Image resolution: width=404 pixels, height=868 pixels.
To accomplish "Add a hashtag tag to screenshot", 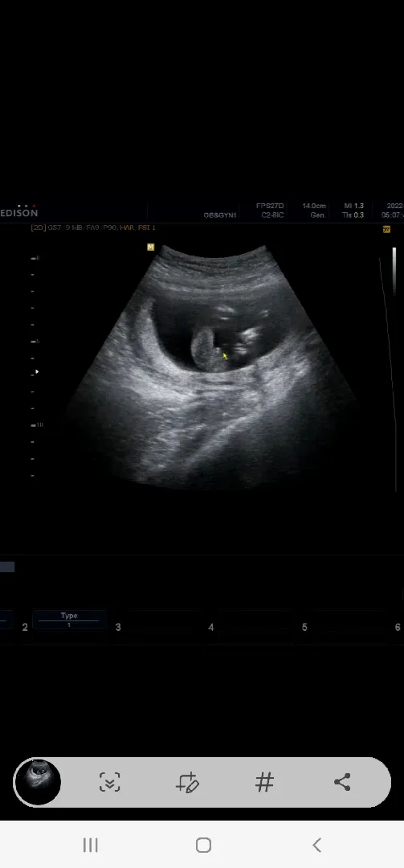I will coord(264,782).
